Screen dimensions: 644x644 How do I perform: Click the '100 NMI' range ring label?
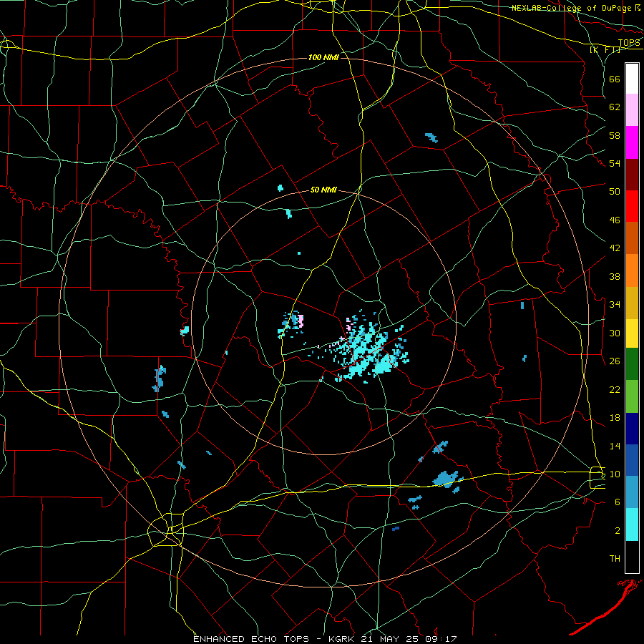click(x=323, y=57)
